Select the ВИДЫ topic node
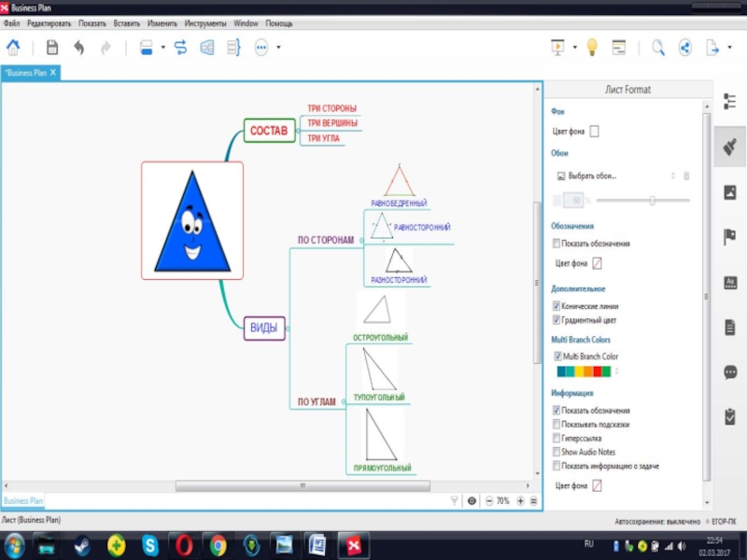The image size is (747, 560). [264, 328]
